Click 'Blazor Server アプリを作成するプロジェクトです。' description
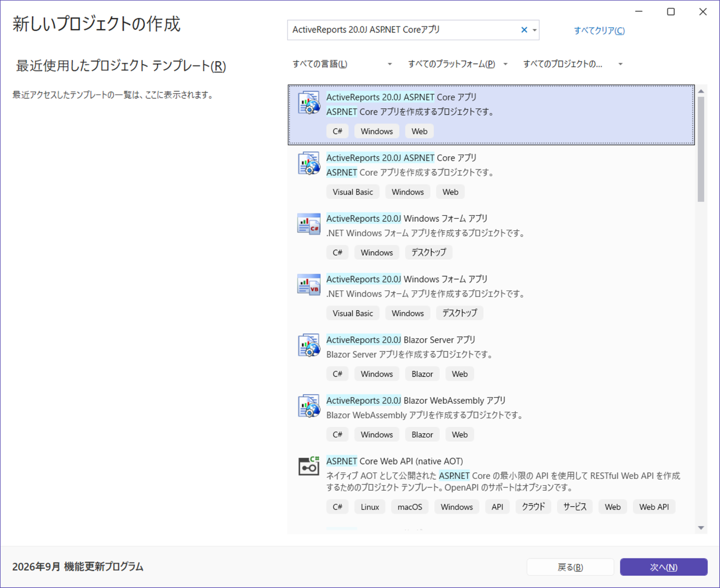The height and width of the screenshot is (588, 720). pos(411,354)
